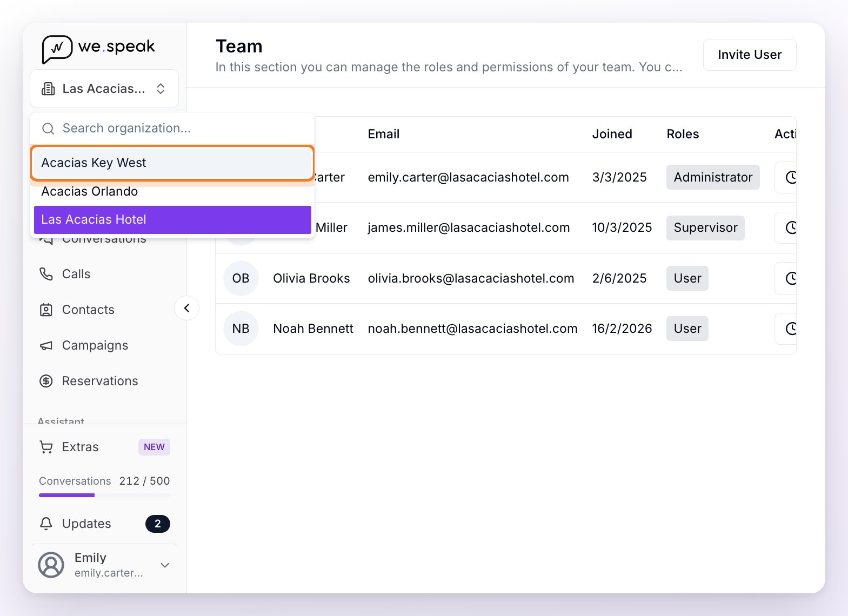Click the OB avatar for Olivia Brooks
This screenshot has width=848, height=616.
tap(241, 278)
